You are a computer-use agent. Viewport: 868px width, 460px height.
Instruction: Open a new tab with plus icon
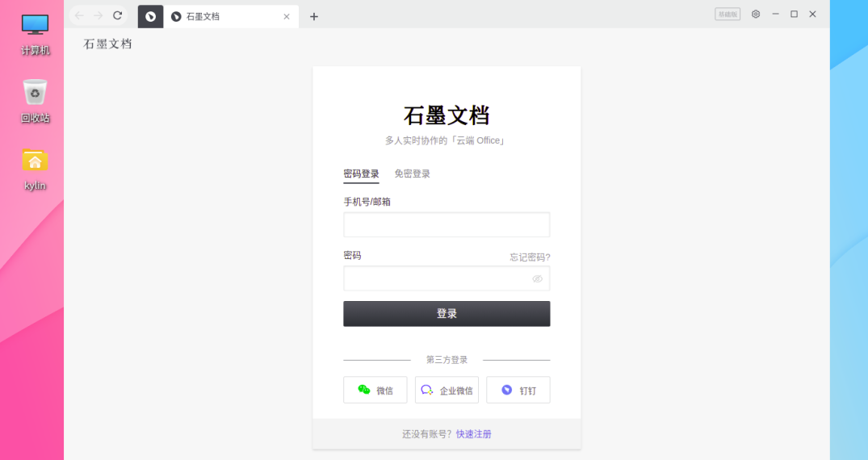314,17
